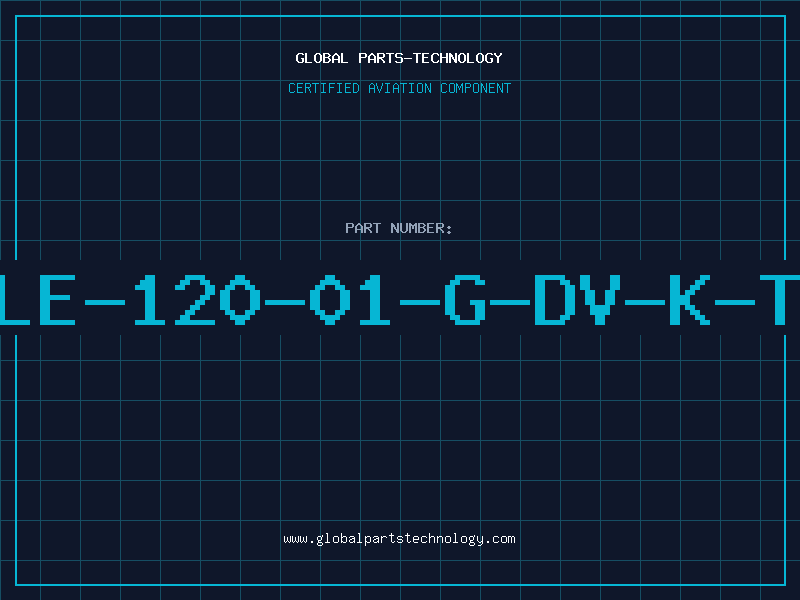This screenshot has width=800, height=600.
Task: Click the word GLOBAL in the header
Action: pyautogui.click(x=321, y=58)
